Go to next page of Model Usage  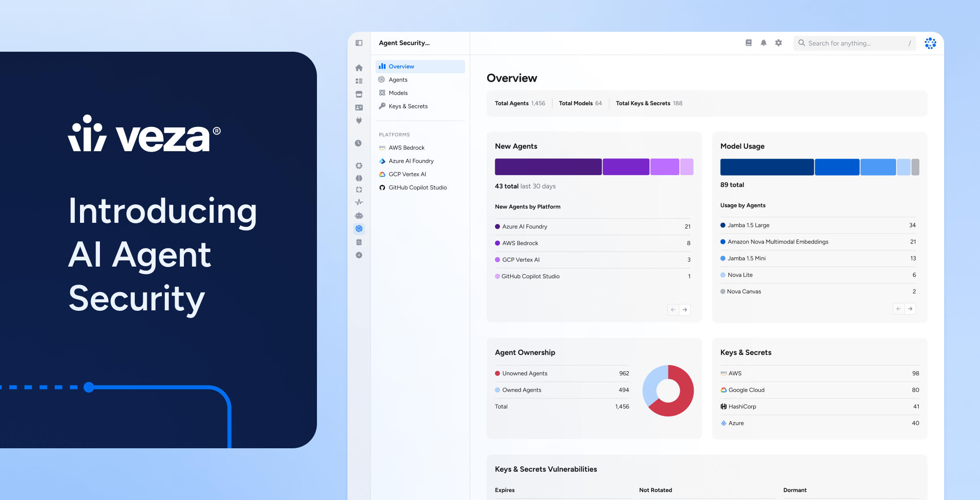[x=910, y=309]
